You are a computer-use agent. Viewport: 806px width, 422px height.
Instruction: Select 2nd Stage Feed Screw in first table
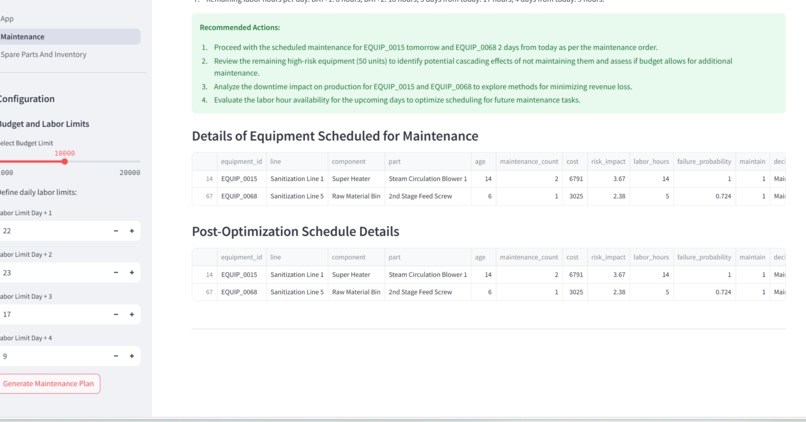pos(428,196)
